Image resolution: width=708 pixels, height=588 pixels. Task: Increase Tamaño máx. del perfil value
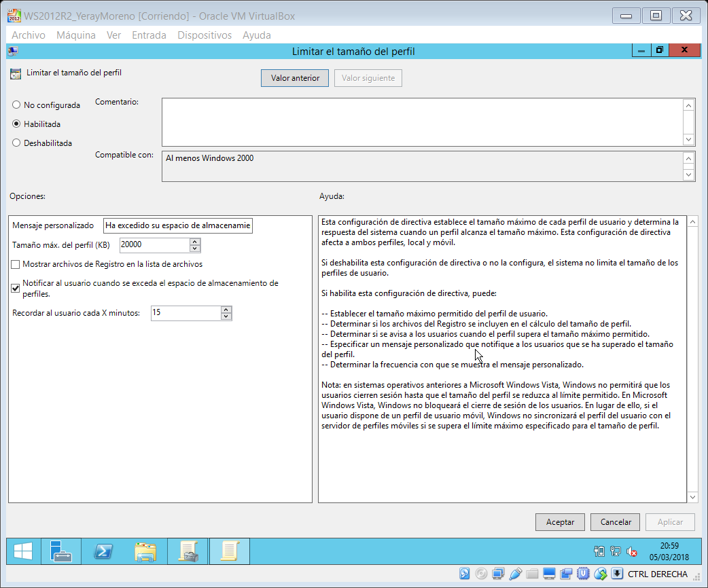tap(195, 242)
